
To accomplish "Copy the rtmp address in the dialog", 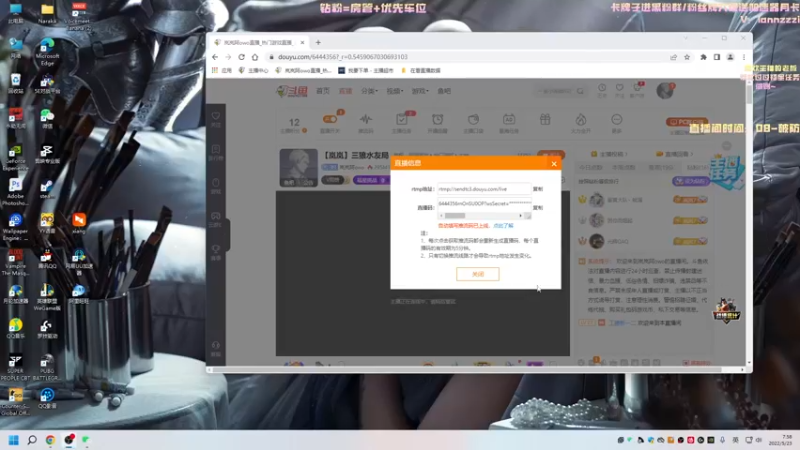I will (538, 189).
